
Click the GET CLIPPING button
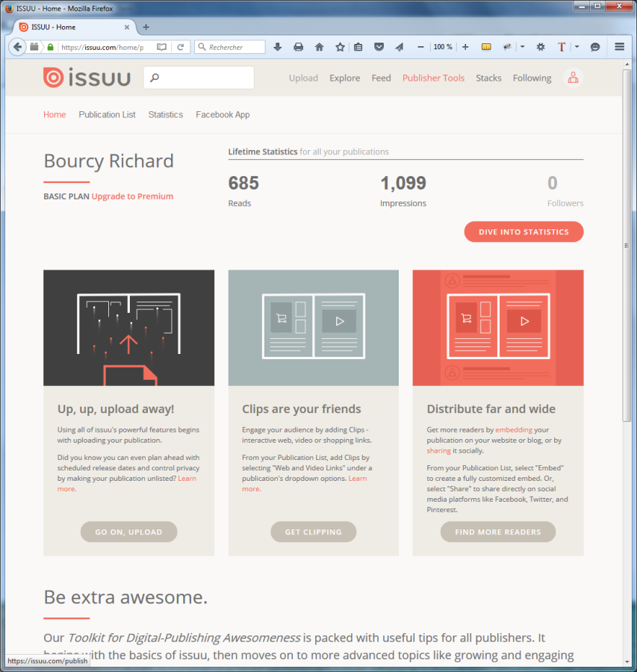314,532
